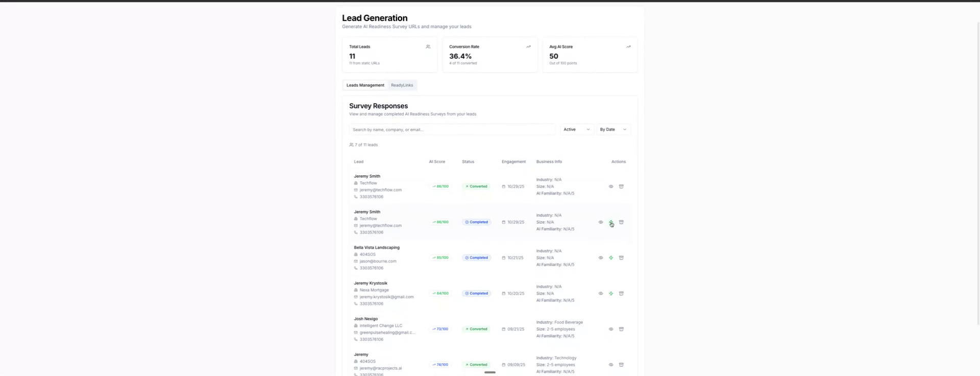980x376 pixels.
Task: Archive the Bella Vista Landscaping lead
Action: (x=621, y=258)
